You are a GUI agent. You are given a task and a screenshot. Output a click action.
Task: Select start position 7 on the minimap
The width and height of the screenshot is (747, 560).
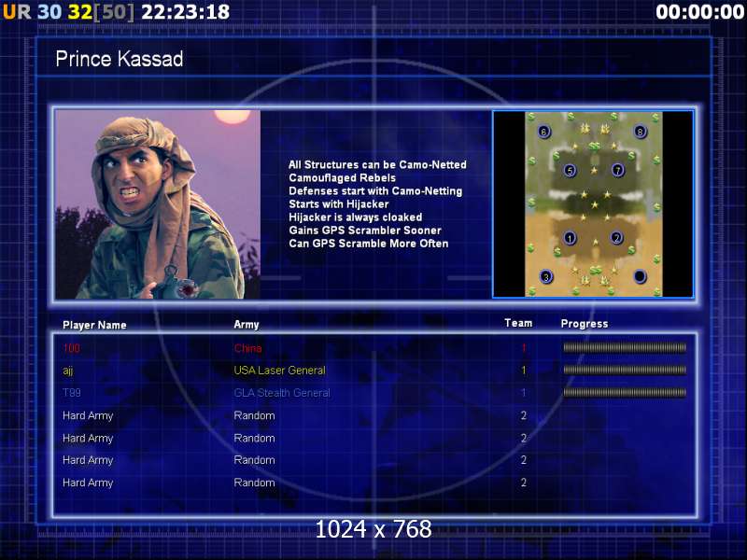[x=617, y=170]
